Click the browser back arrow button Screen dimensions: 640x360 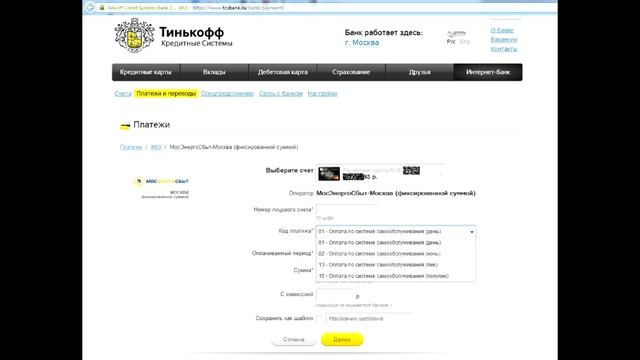pos(90,8)
